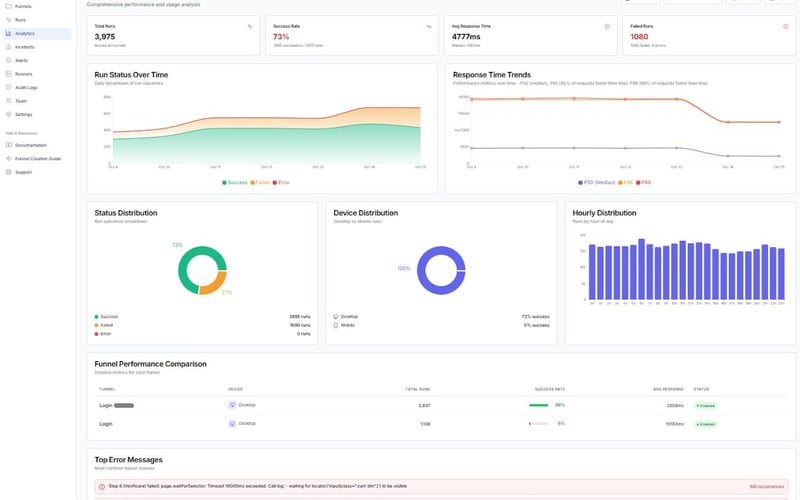The height and width of the screenshot is (500, 800).
Task: Click the pulse icon on Total Runs card
Action: pos(249,26)
